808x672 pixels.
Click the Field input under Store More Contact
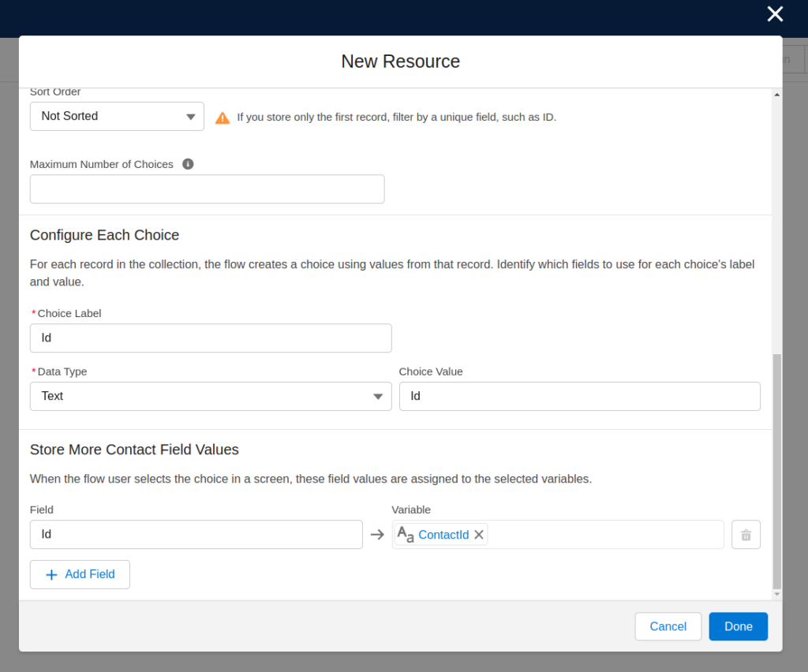pyautogui.click(x=197, y=534)
